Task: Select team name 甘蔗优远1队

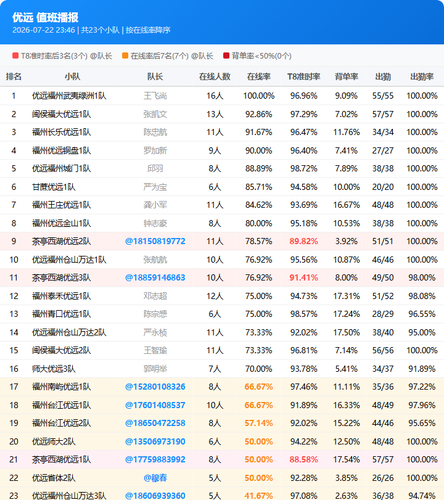Action: pos(54,187)
